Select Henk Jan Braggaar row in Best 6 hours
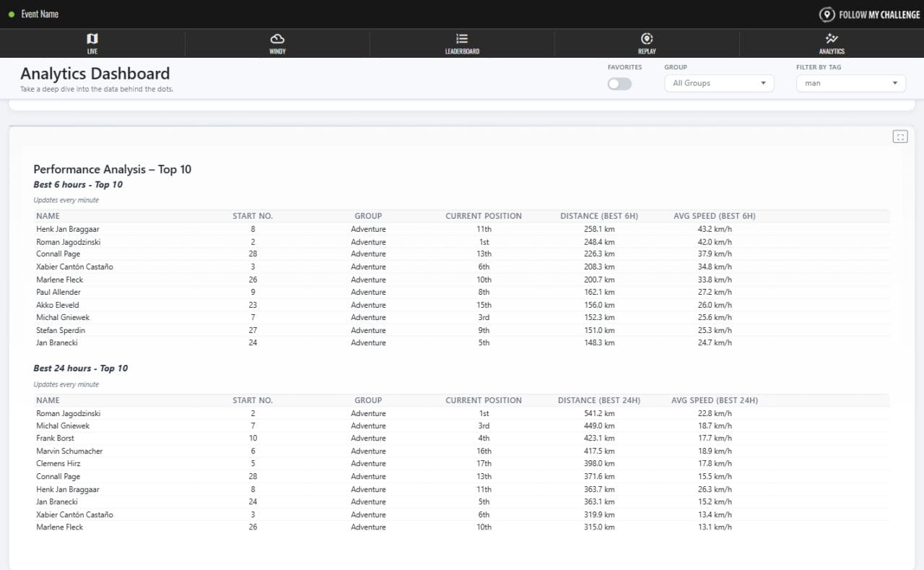Image resolution: width=924 pixels, height=570 pixels. click(68, 229)
